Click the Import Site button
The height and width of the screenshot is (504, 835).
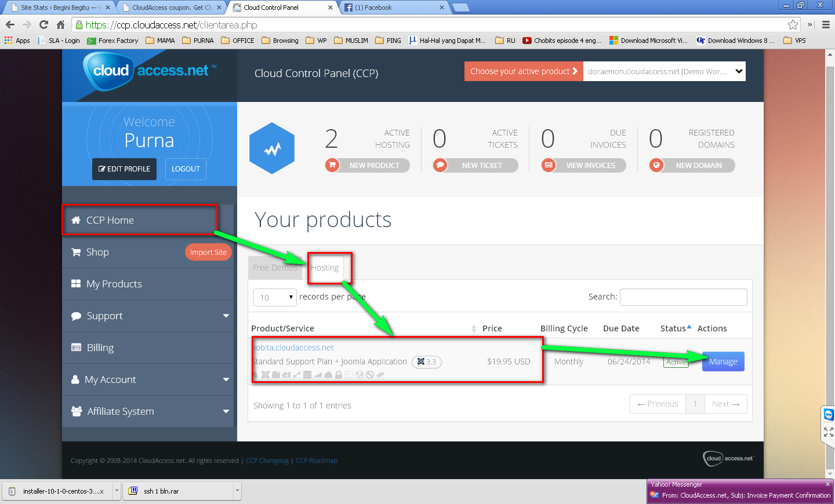coord(208,252)
